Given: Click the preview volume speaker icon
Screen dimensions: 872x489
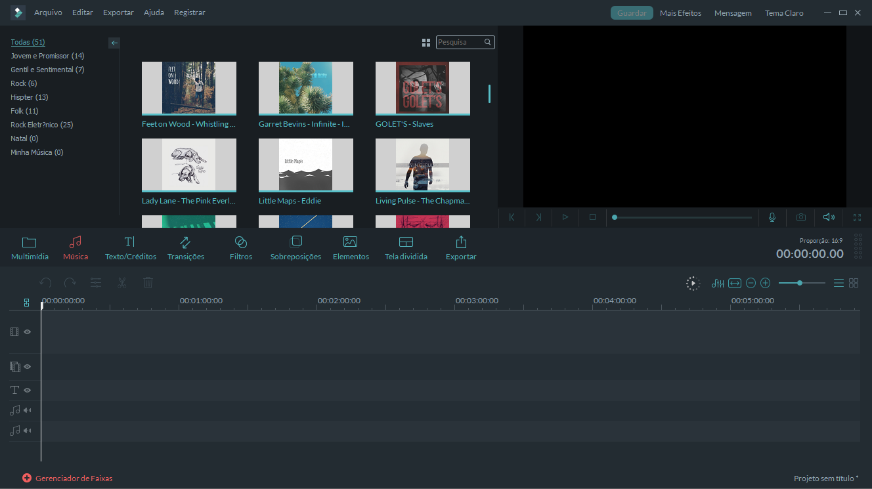Looking at the screenshot, I should tap(829, 218).
